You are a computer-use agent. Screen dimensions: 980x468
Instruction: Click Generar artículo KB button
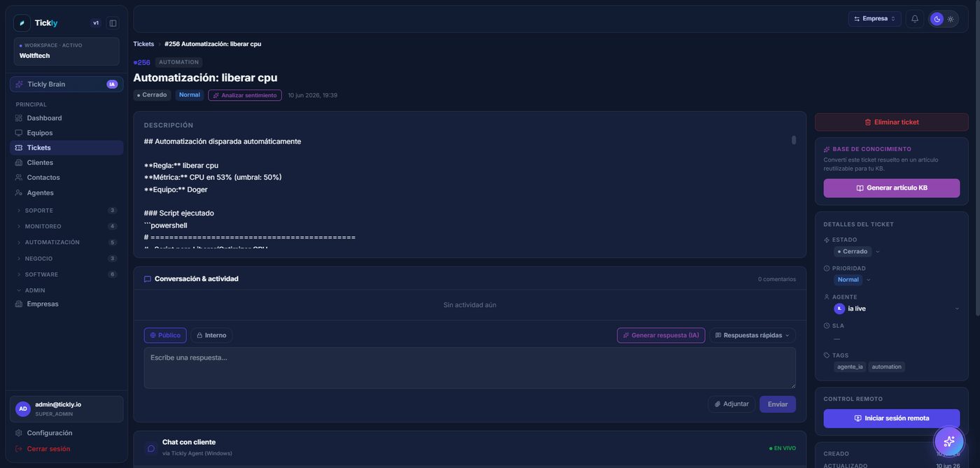(892, 188)
